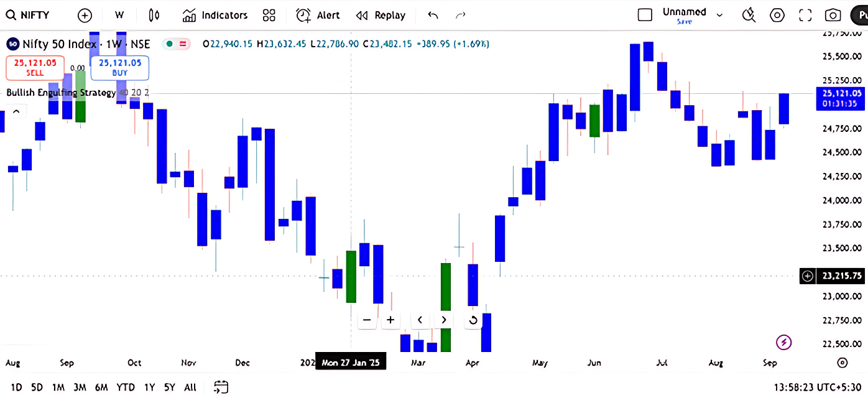The width and height of the screenshot is (868, 403).
Task: Redo the last action
Action: pos(461,15)
